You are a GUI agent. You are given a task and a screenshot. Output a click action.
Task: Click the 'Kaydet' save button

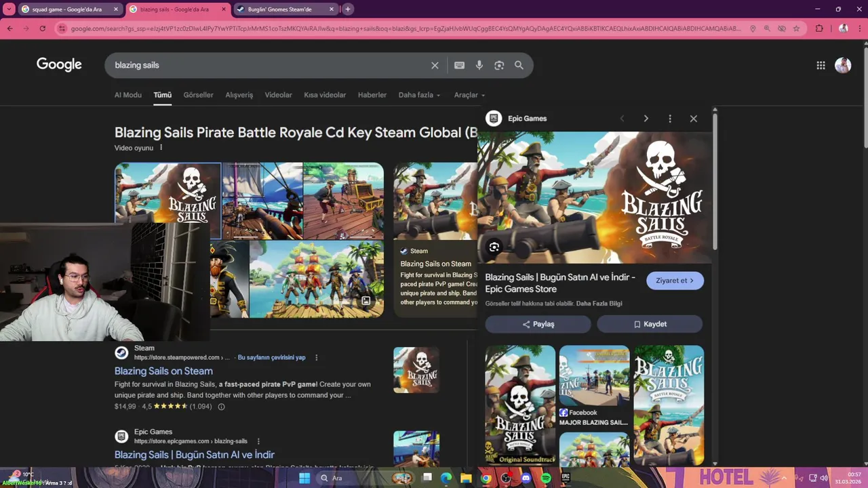pyautogui.click(x=650, y=324)
